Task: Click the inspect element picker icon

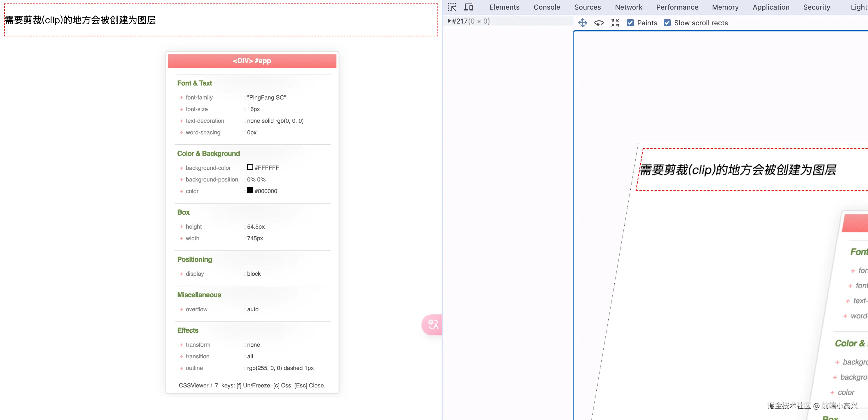Action: pyautogui.click(x=452, y=7)
